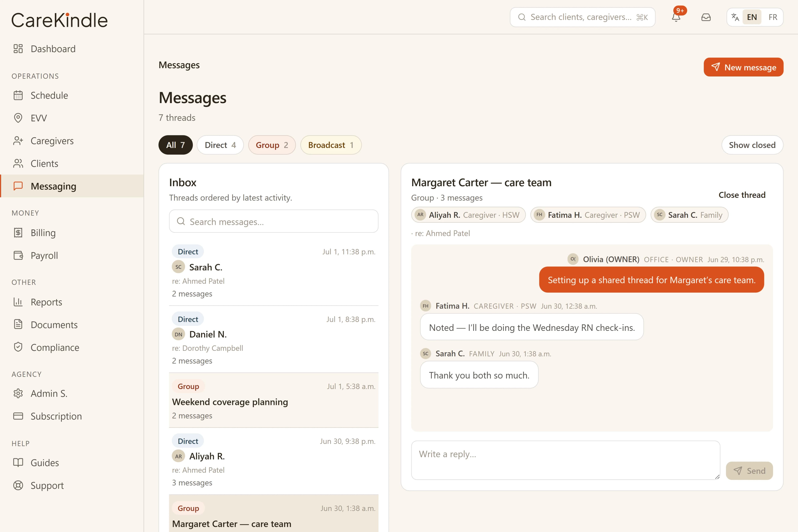Click the Reports bar chart icon
The width and height of the screenshot is (798, 532).
[18, 302]
